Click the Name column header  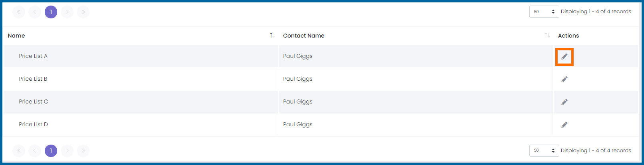[16, 36]
